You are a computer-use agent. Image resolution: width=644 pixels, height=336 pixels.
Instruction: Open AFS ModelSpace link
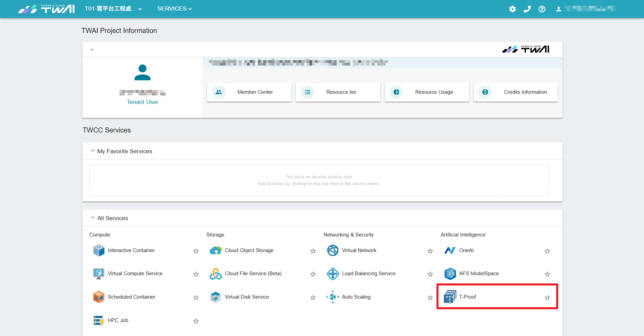479,273
